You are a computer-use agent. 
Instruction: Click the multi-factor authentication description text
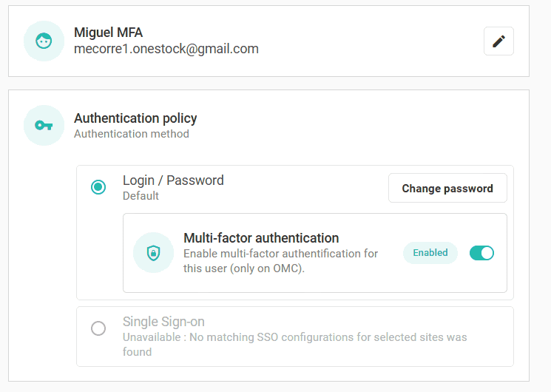[280, 260]
